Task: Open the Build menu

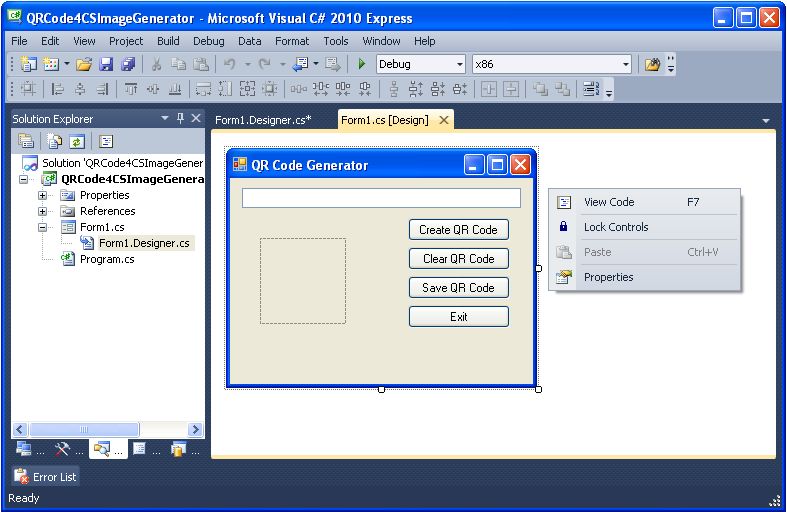Action: click(x=168, y=41)
